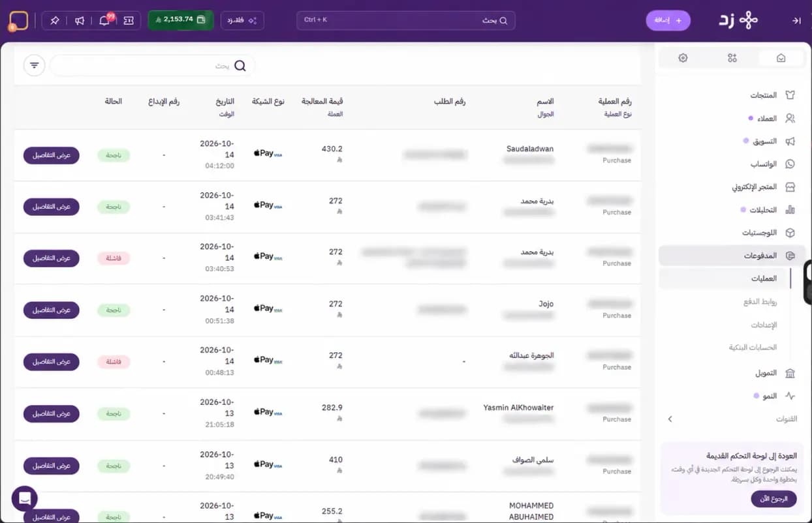Viewport: 812px width, 523px height.
Task: Open the فلفـزد button in header
Action: (242, 20)
